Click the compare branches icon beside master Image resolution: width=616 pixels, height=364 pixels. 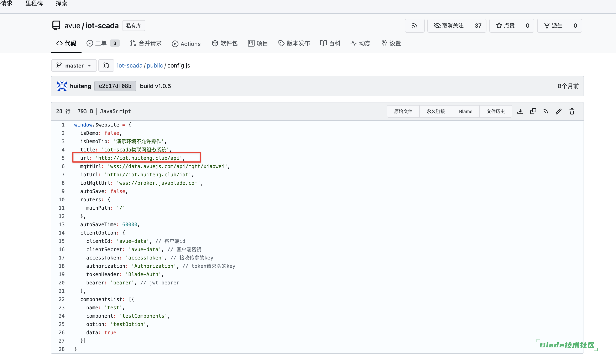click(106, 65)
